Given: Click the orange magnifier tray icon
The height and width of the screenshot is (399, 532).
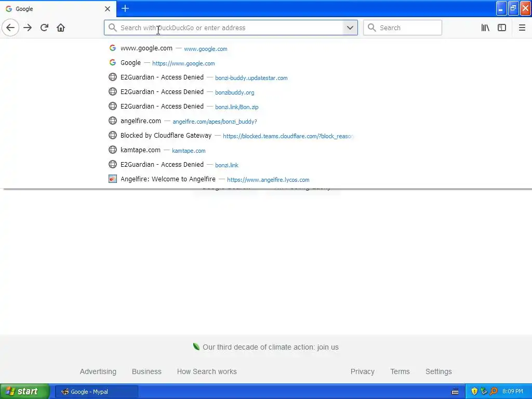Looking at the screenshot, I should coord(494,392).
